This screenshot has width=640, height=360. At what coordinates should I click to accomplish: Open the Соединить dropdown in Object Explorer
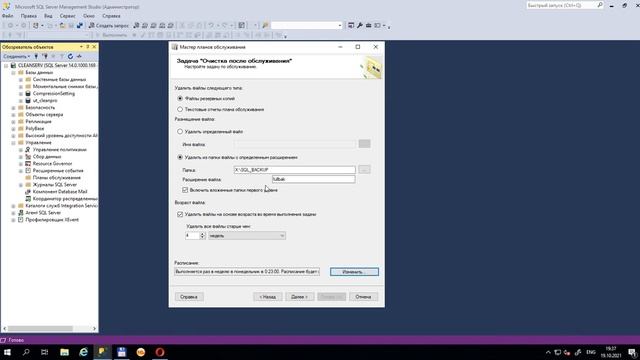17,56
